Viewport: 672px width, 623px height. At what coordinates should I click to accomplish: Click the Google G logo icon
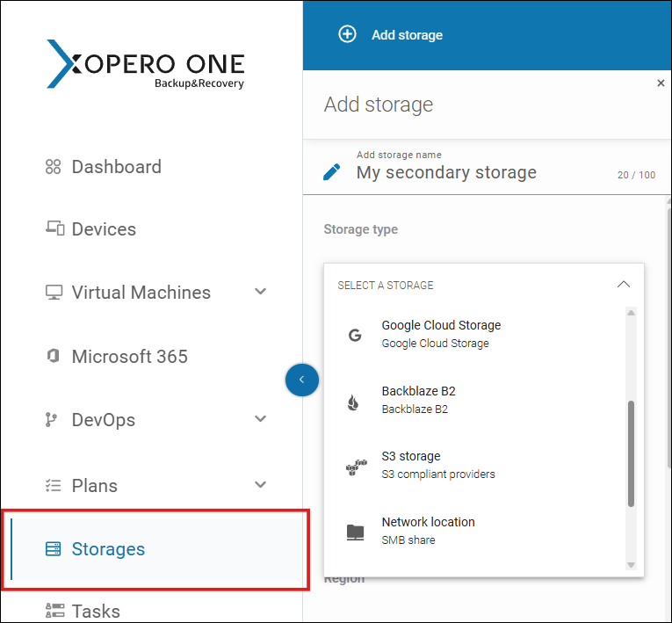point(355,335)
